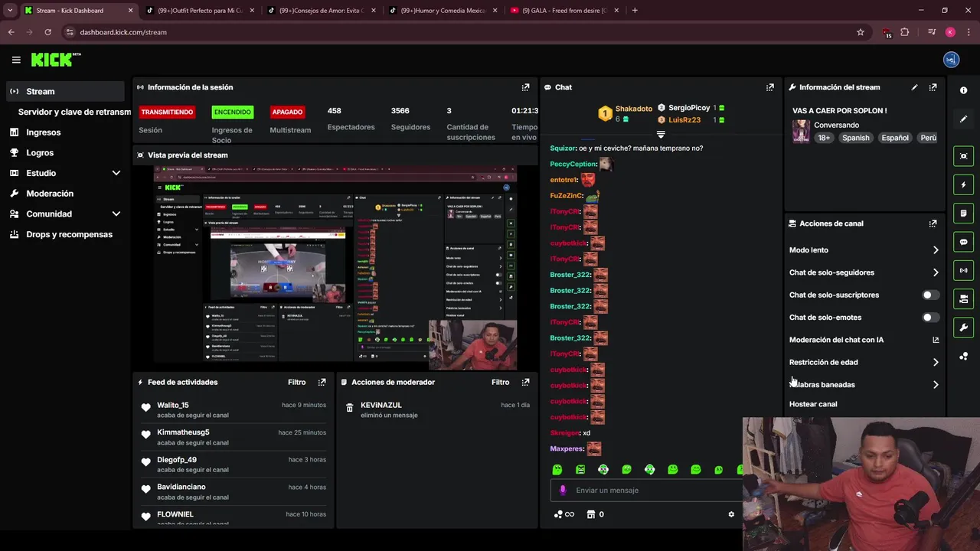Viewport: 980px width, 551px height.
Task: Reload the page using browser refresh
Action: pyautogui.click(x=47, y=32)
